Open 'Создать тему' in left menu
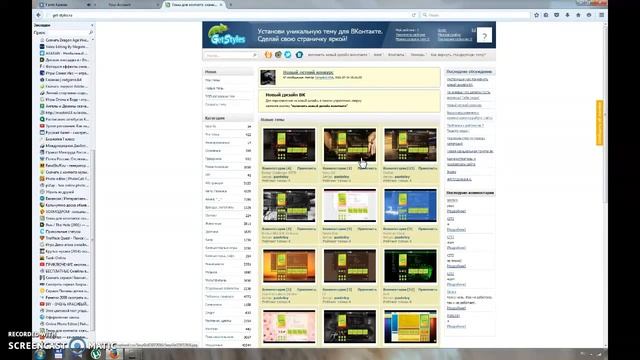The height and width of the screenshot is (360, 640). [216, 105]
